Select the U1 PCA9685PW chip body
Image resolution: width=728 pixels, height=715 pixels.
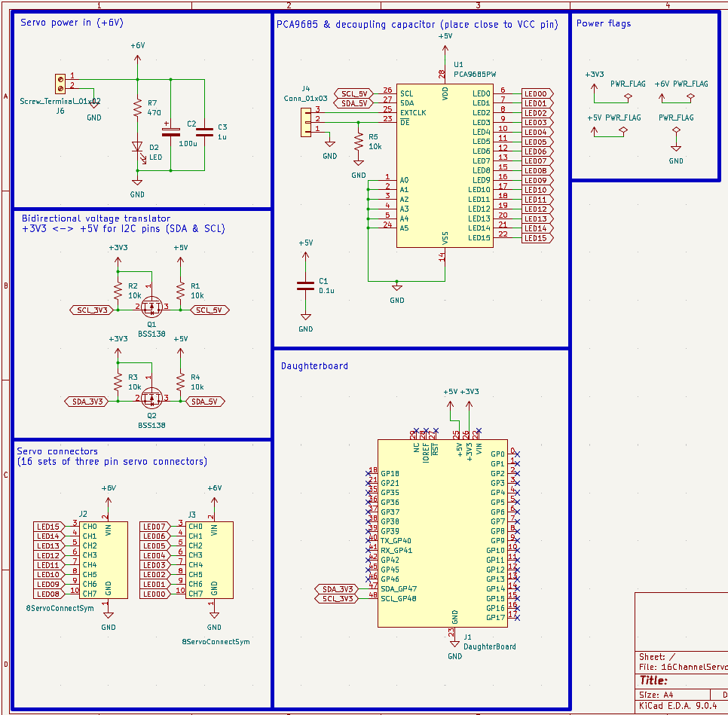coord(444,164)
